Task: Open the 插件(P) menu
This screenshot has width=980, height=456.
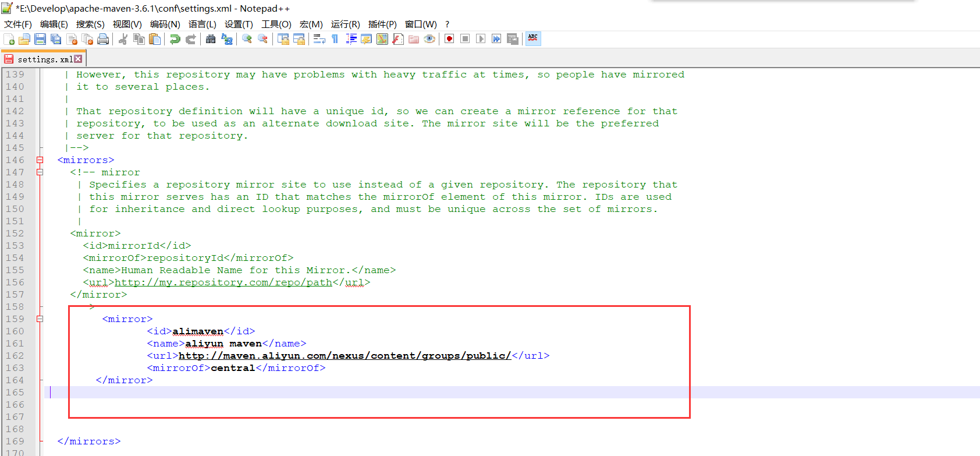Action: tap(382, 24)
